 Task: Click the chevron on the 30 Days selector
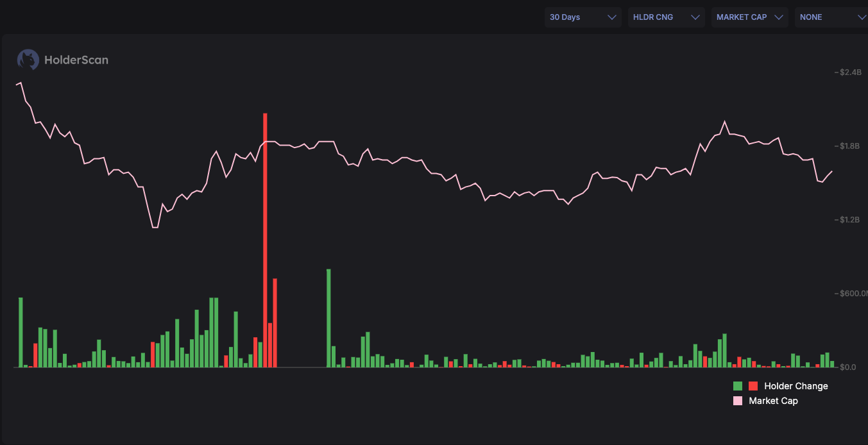[611, 17]
